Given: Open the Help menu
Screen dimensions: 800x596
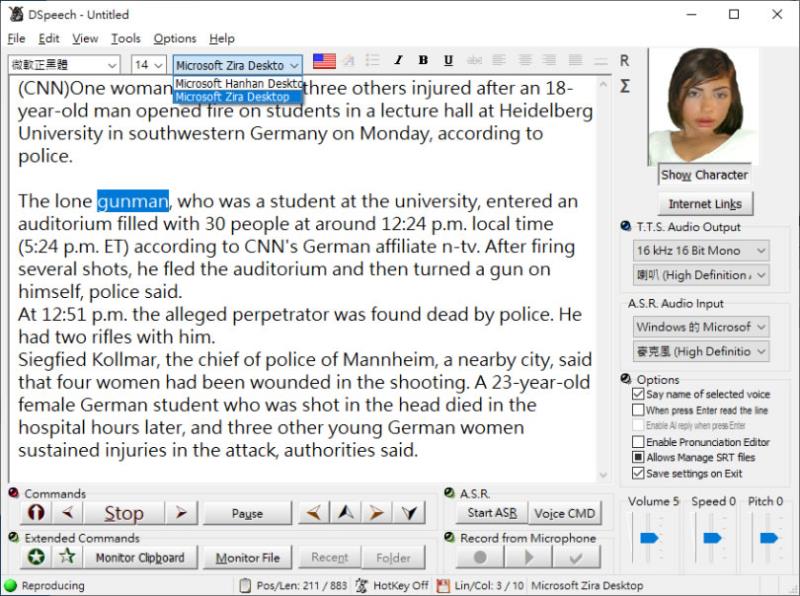Looking at the screenshot, I should tap(221, 38).
